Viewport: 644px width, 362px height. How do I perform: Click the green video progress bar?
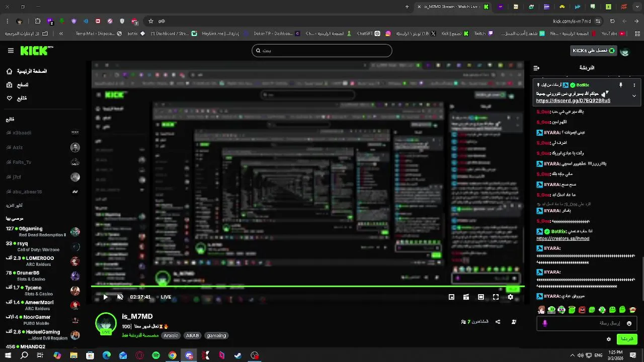coord(308,287)
